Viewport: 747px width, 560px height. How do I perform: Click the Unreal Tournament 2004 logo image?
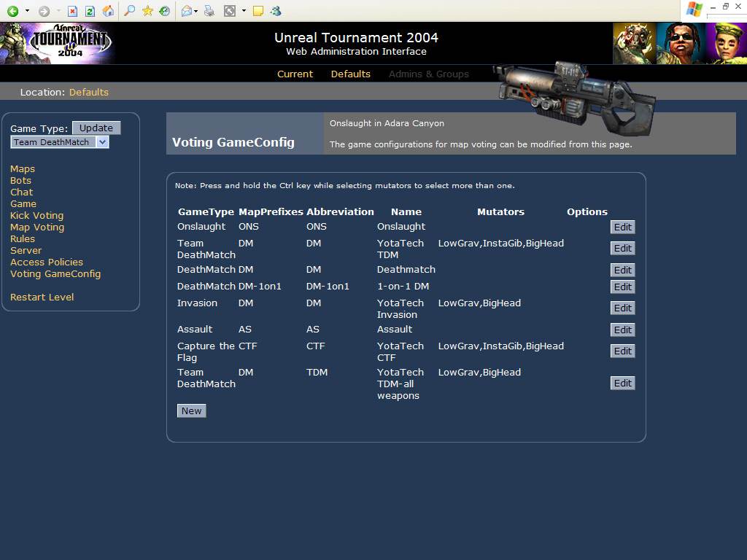tap(57, 43)
